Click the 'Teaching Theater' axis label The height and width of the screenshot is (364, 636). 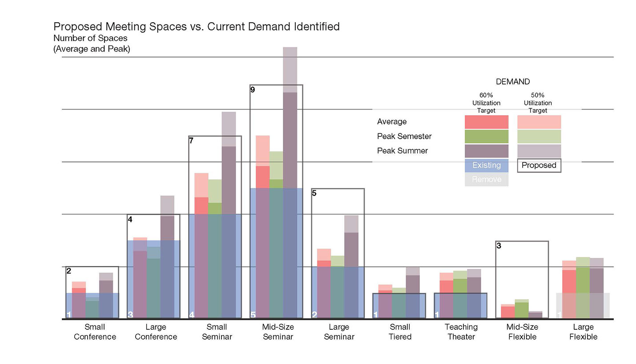461,332
